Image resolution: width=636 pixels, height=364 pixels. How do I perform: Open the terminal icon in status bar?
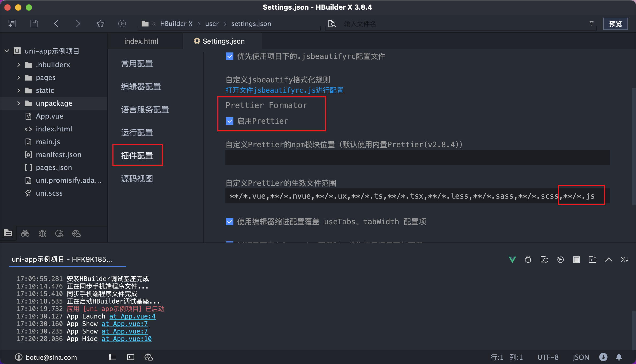pos(131,357)
